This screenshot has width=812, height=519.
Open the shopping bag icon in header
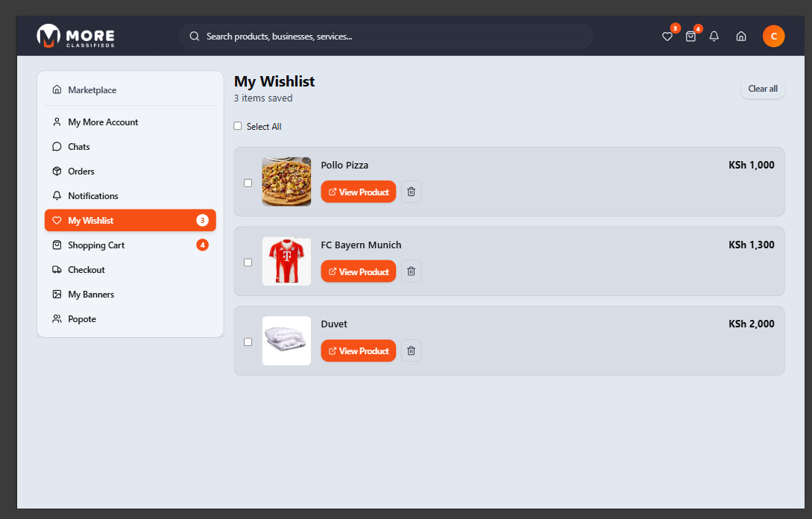[690, 36]
